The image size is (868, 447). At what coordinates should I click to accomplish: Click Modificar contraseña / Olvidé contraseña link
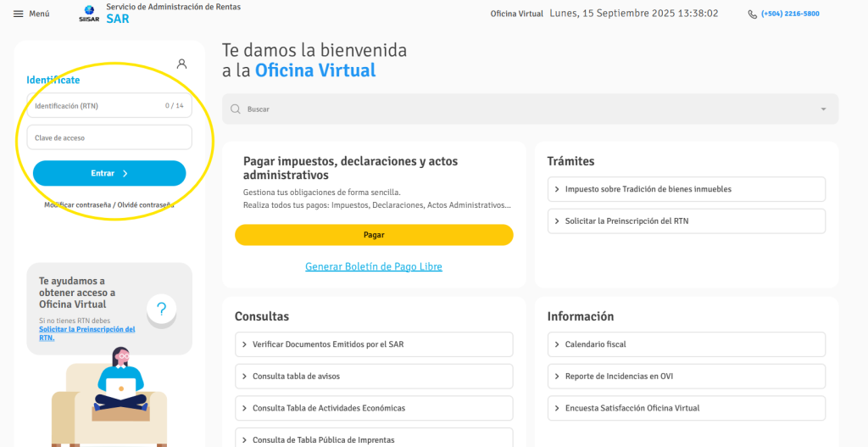click(x=109, y=205)
